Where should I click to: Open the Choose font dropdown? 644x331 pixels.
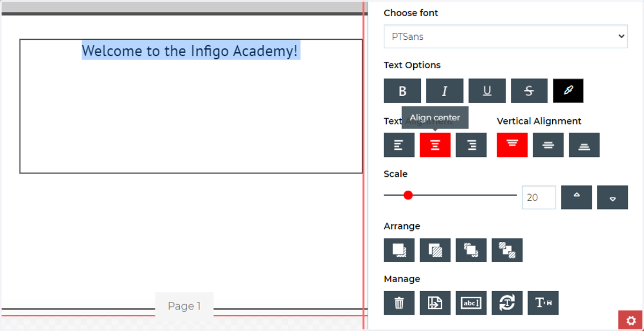click(506, 37)
